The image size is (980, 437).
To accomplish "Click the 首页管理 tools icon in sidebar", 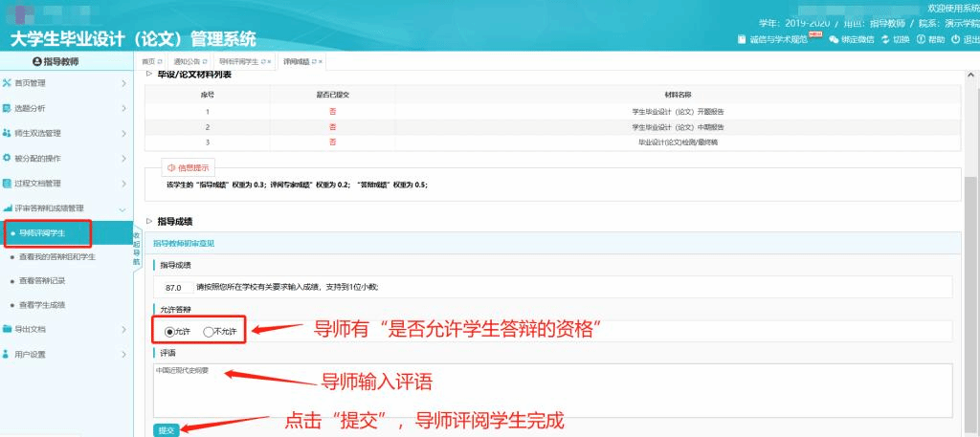I will point(8,83).
